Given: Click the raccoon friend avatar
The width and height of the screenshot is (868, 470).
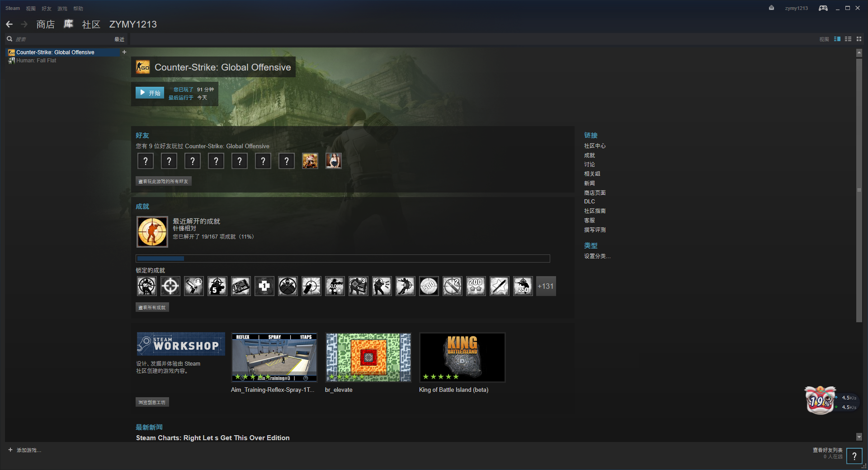Looking at the screenshot, I should (310, 161).
